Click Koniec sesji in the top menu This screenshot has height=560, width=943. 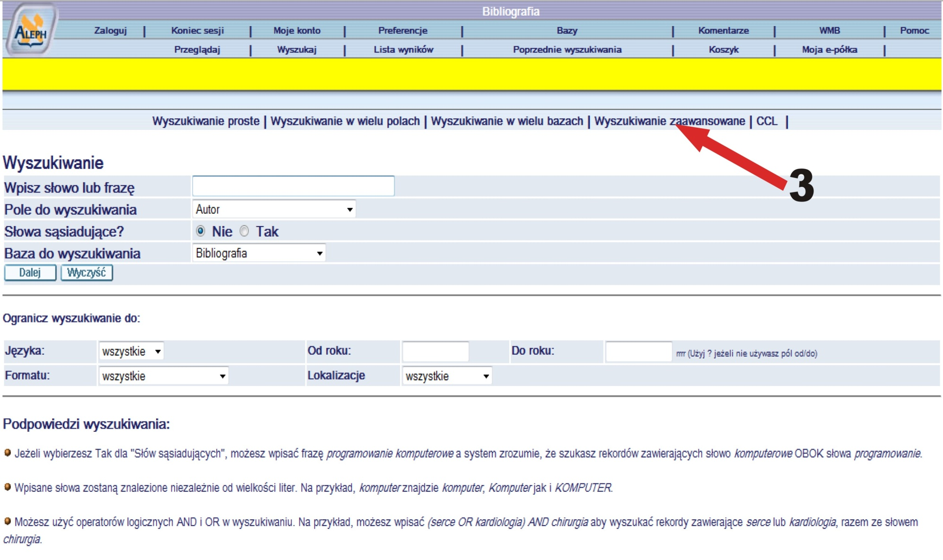click(x=198, y=31)
